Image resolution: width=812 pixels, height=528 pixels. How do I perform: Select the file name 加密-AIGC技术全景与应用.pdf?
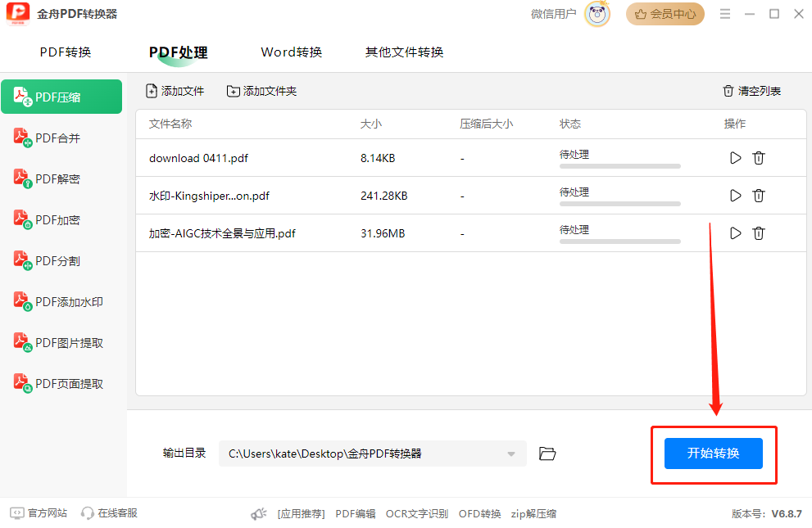pyautogui.click(x=222, y=234)
